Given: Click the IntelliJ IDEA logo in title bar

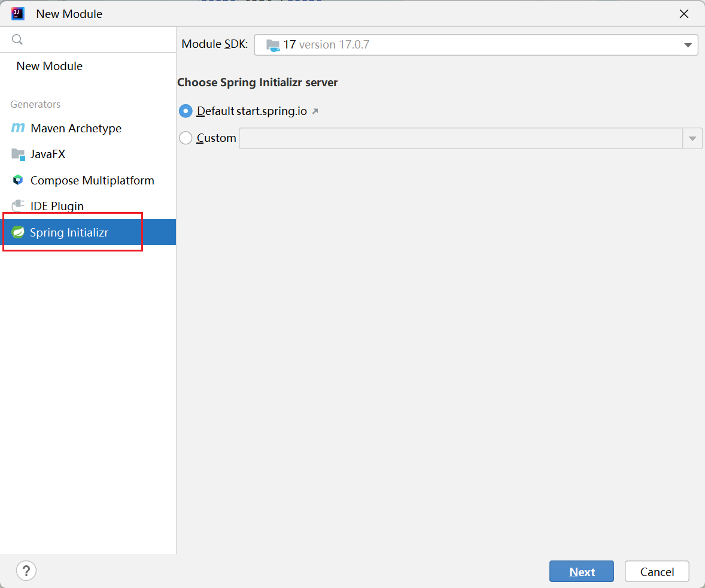Looking at the screenshot, I should (x=17, y=14).
